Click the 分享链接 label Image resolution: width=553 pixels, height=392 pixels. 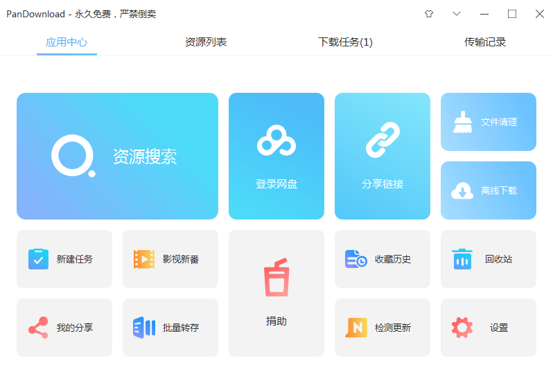383,184
